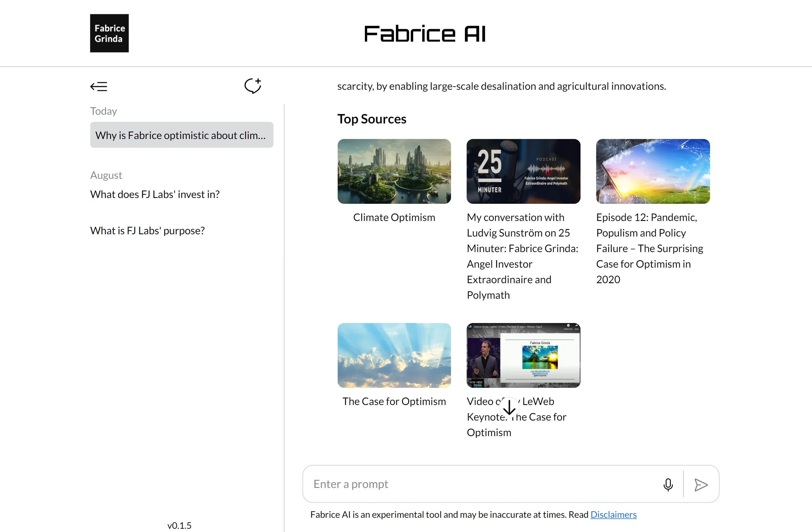Click the 'Episode 12: Pandemic, Populism' title
Screen dimensions: 812x532
tap(649, 248)
